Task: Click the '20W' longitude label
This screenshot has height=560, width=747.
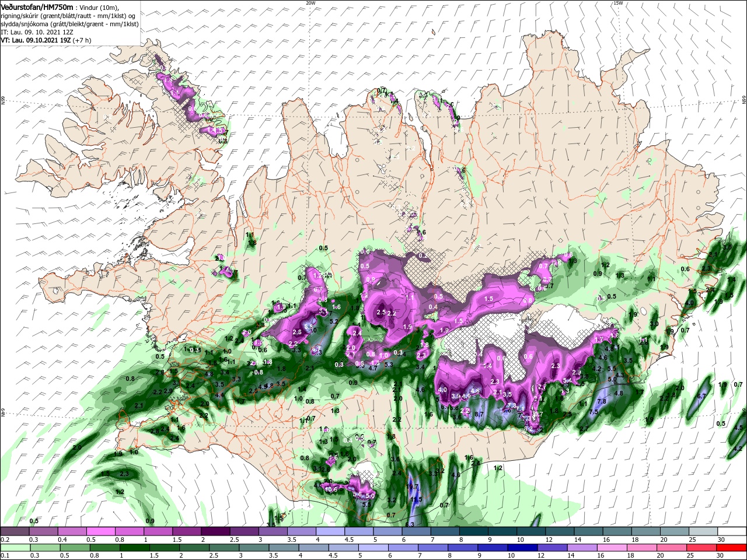Action: coord(310,3)
